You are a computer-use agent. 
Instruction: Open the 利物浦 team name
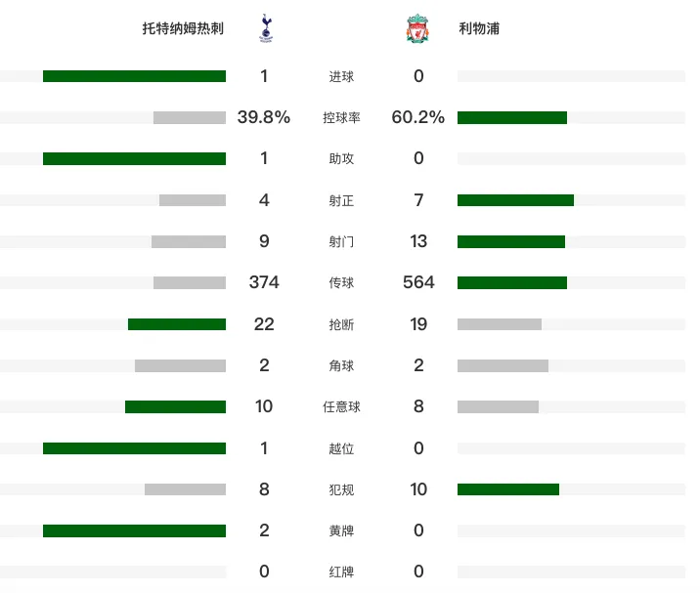[479, 28]
